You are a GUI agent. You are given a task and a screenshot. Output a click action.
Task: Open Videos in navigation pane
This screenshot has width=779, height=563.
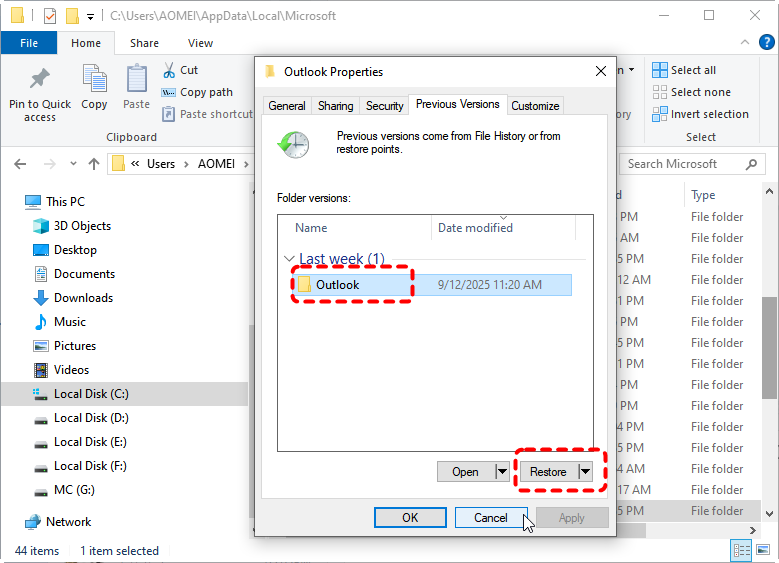[61, 370]
